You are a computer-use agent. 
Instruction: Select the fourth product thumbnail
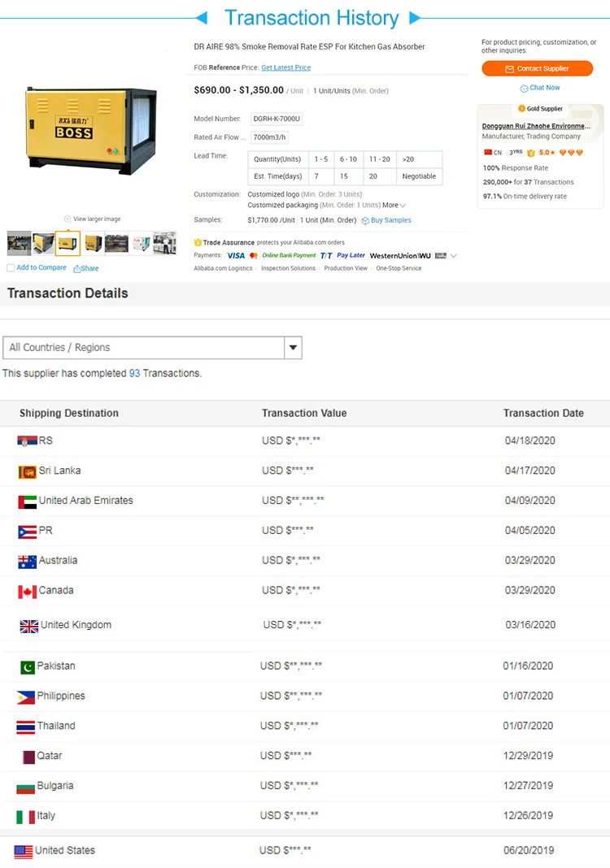[x=93, y=244]
